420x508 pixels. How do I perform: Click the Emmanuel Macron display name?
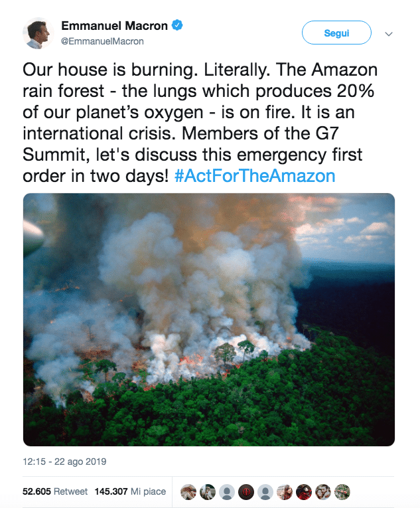115,26
